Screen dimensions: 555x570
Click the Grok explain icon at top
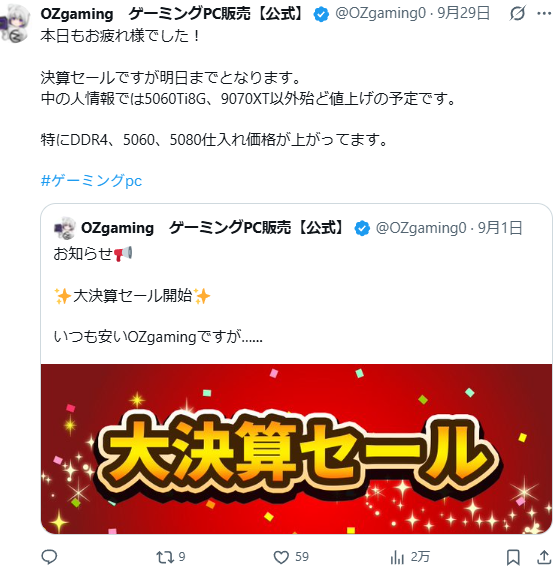click(517, 13)
